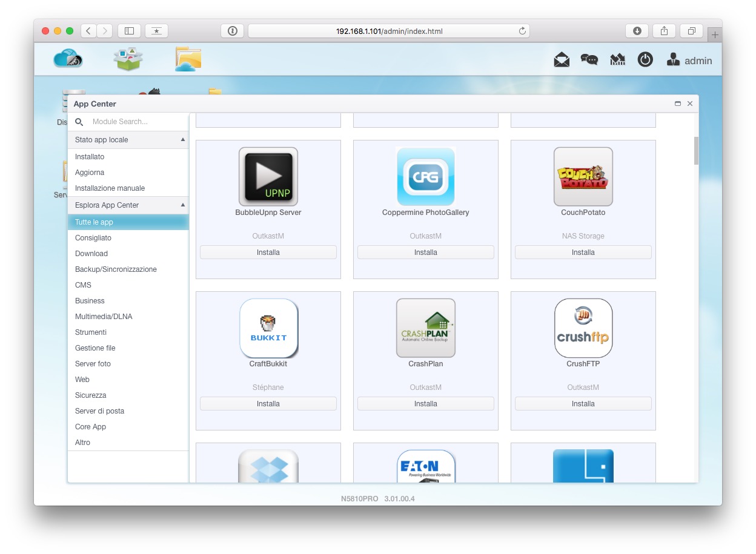Open Safari's share menu
The width and height of the screenshot is (756, 554).
tap(665, 31)
